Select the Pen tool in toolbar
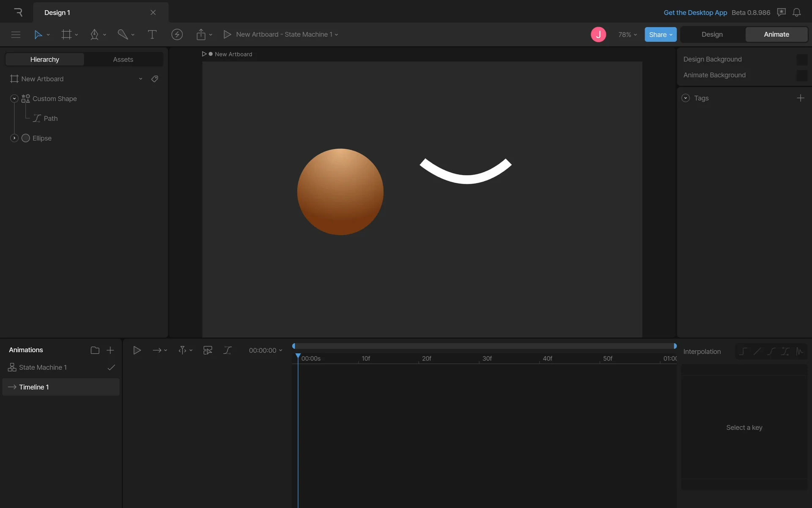812x508 pixels. click(94, 35)
